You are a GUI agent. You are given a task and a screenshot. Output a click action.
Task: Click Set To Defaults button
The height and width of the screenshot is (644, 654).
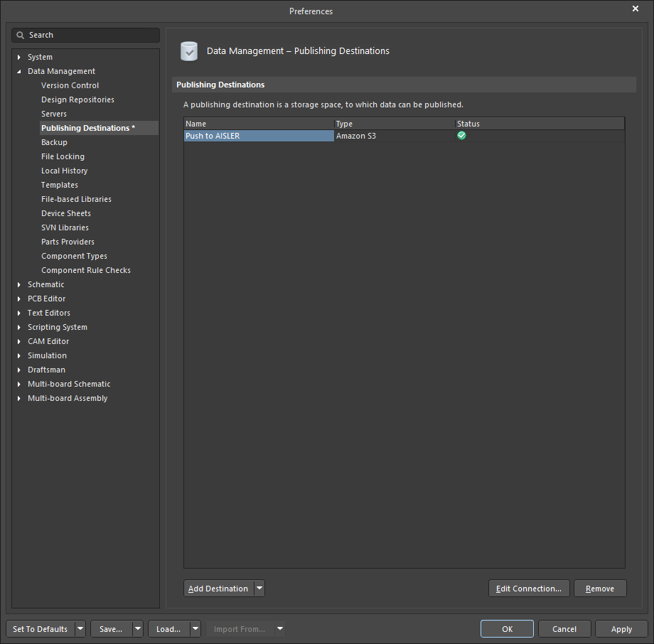(x=41, y=628)
